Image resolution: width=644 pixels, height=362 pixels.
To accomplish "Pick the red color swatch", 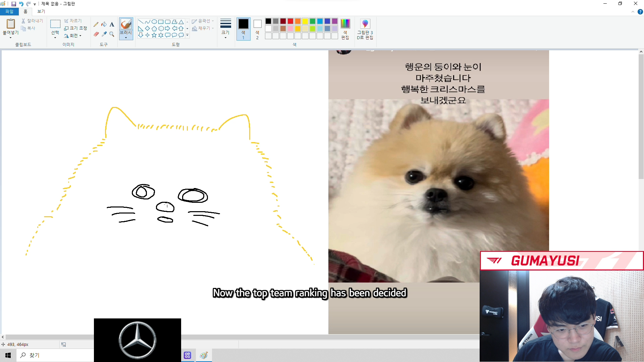I will coord(290,21).
